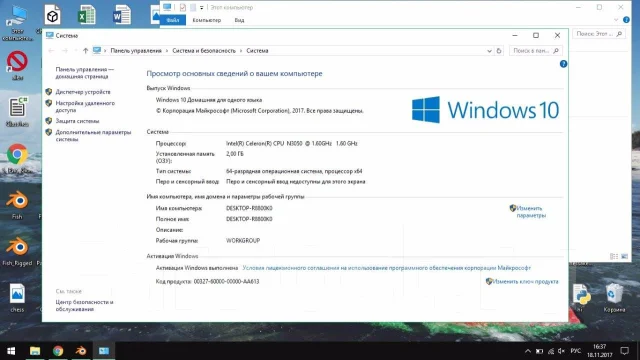Image resolution: width=640 pixels, height=360 pixels.
Task: Click the System window title icon
Action: click(50, 36)
